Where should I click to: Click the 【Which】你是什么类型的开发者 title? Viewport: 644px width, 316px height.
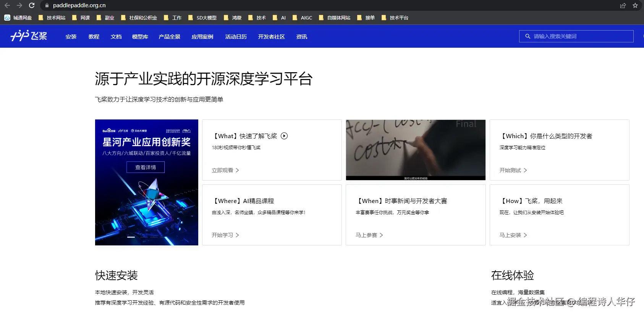tap(546, 136)
